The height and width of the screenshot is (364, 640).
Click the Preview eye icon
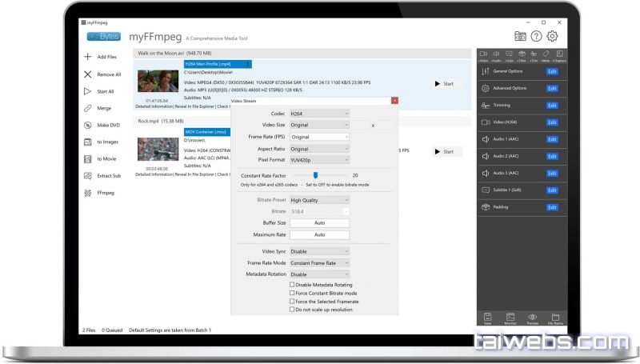532,318
